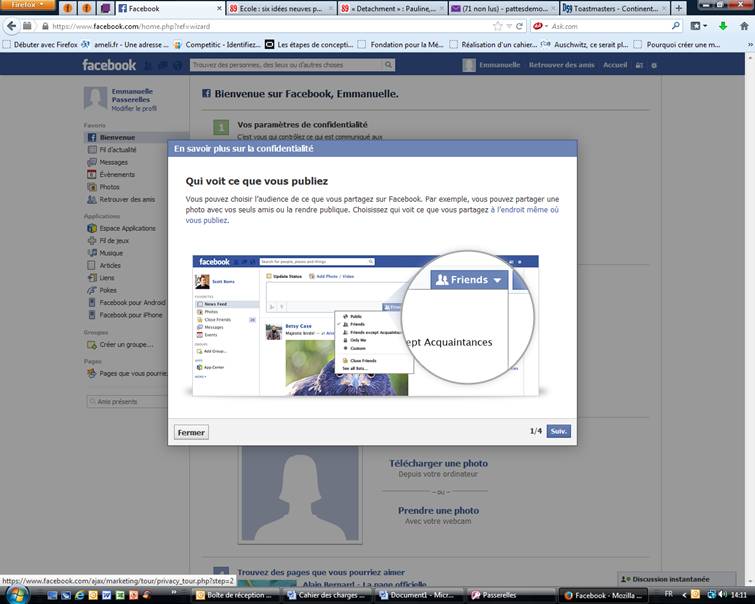
Task: Open Cahier des charges in the taskbar
Action: point(327,595)
